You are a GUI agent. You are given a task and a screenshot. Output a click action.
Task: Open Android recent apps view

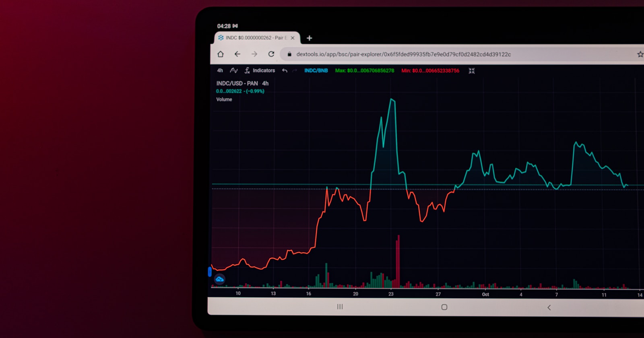(340, 307)
